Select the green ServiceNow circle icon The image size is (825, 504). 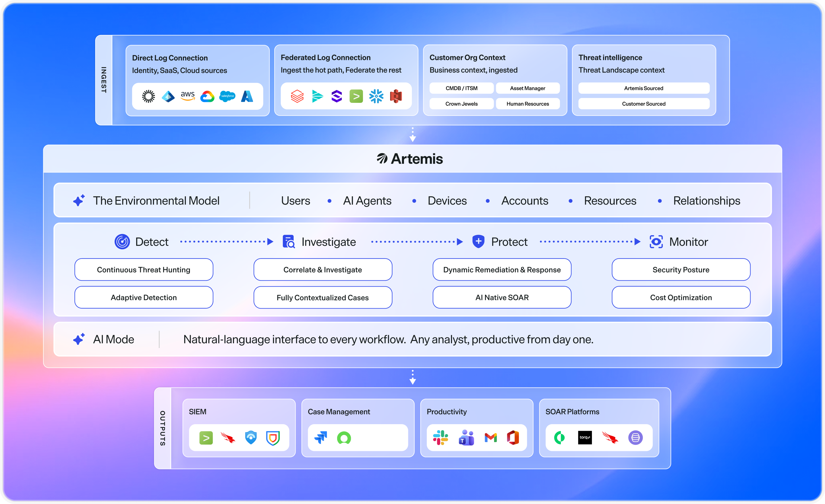[344, 438]
